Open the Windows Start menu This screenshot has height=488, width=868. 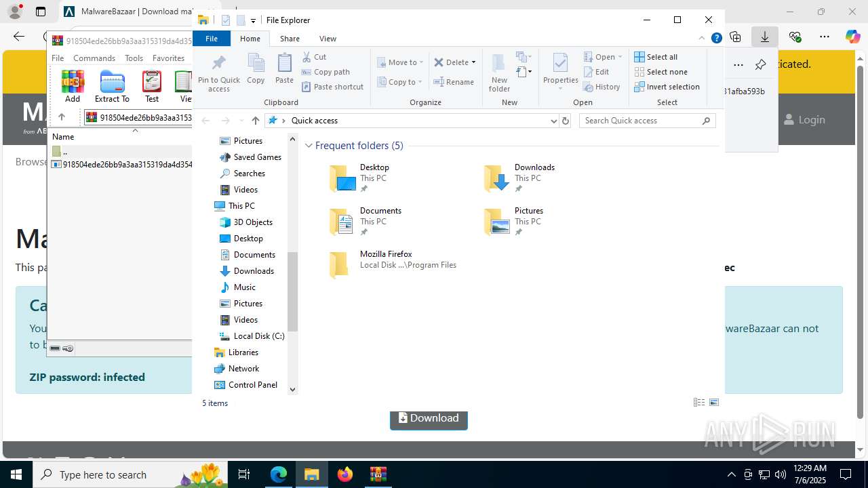(x=16, y=474)
